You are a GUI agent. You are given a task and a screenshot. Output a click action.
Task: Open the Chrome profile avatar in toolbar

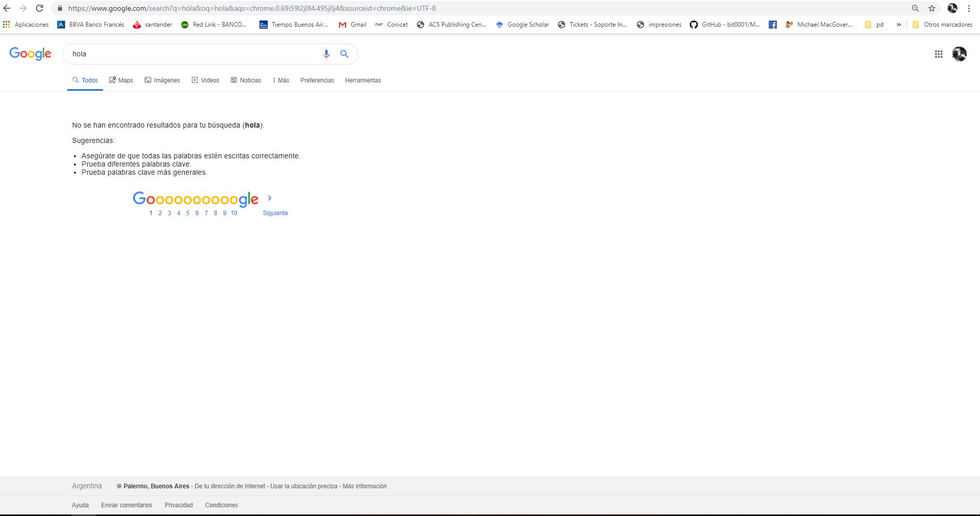(952, 8)
